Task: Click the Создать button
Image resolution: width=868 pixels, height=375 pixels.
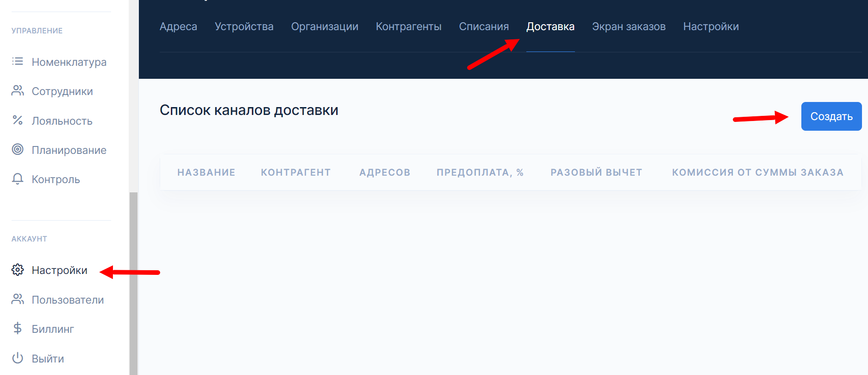Action: tap(831, 116)
